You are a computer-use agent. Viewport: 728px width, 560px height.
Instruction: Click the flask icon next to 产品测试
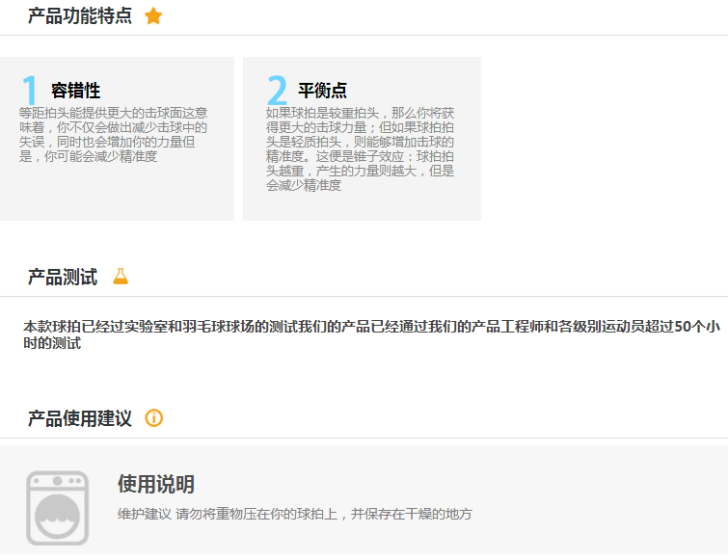[121, 278]
